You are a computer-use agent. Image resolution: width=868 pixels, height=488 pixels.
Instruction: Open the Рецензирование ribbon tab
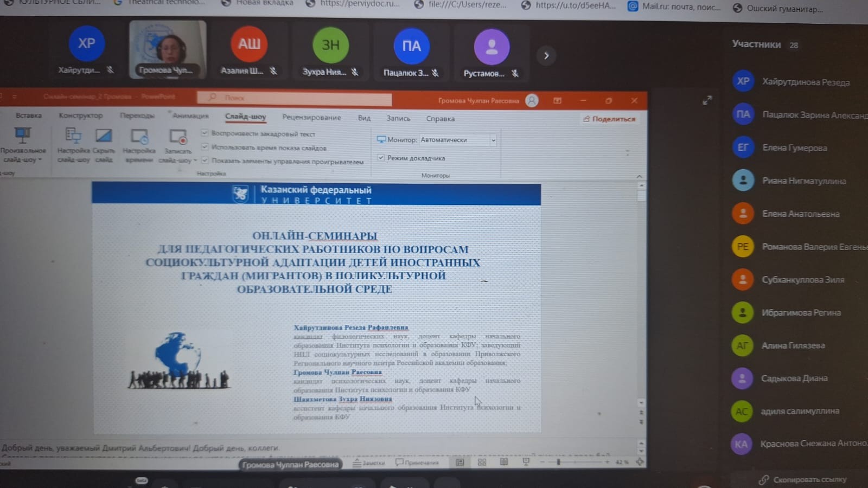pos(311,117)
